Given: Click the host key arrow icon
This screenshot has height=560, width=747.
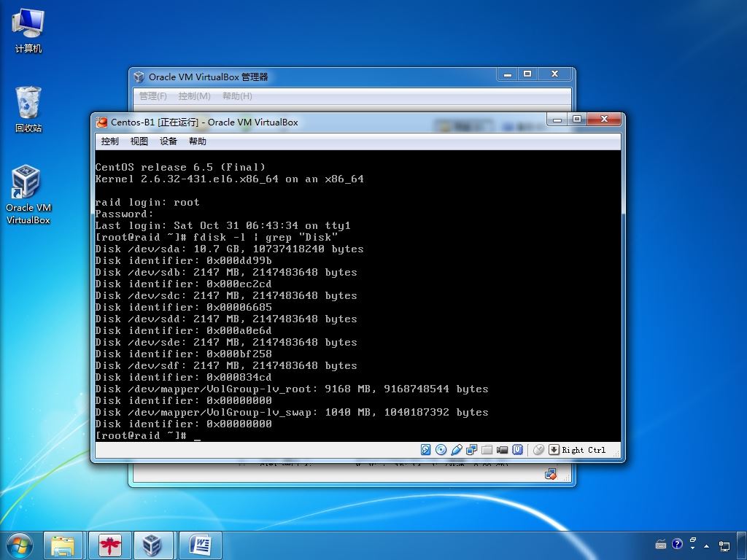Looking at the screenshot, I should (x=554, y=449).
